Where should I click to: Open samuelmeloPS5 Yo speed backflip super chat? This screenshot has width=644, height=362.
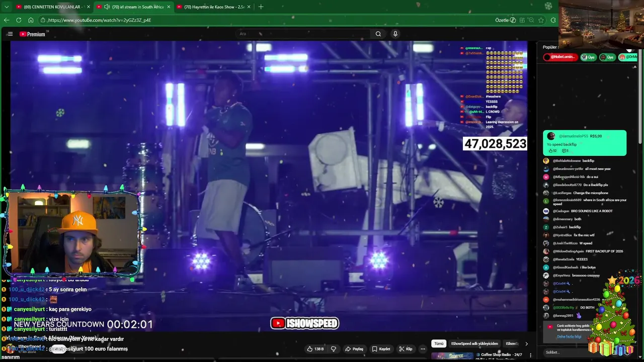(585, 143)
